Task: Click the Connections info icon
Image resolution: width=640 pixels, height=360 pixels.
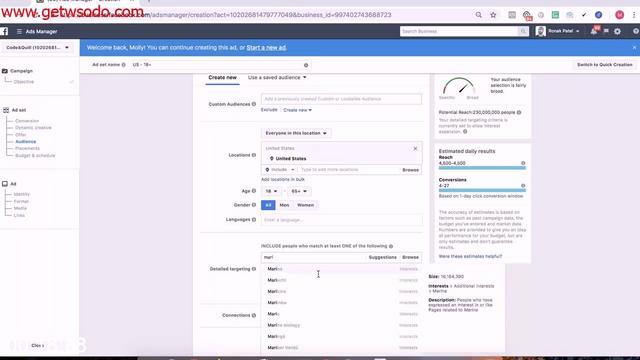Action: pyautogui.click(x=254, y=316)
